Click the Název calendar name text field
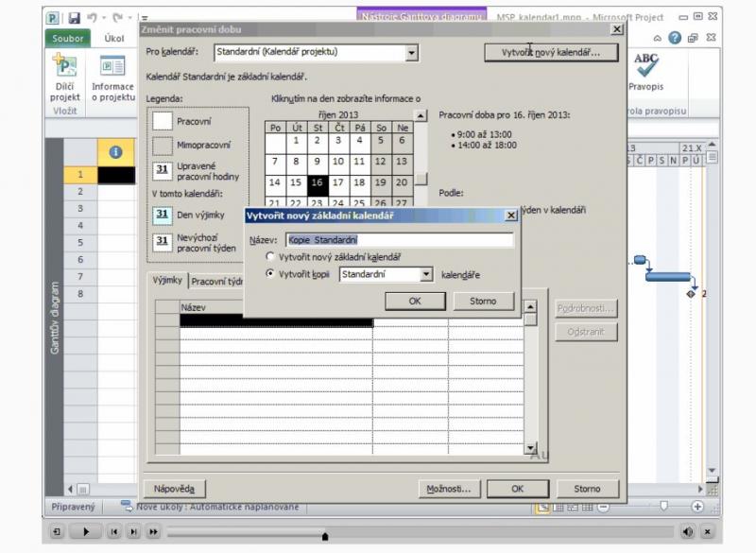 400,239
